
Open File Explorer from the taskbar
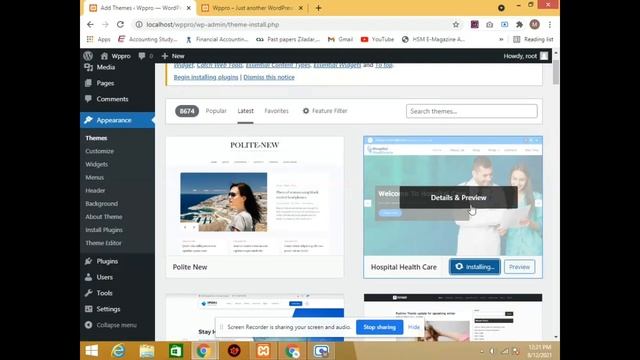[x=147, y=351]
